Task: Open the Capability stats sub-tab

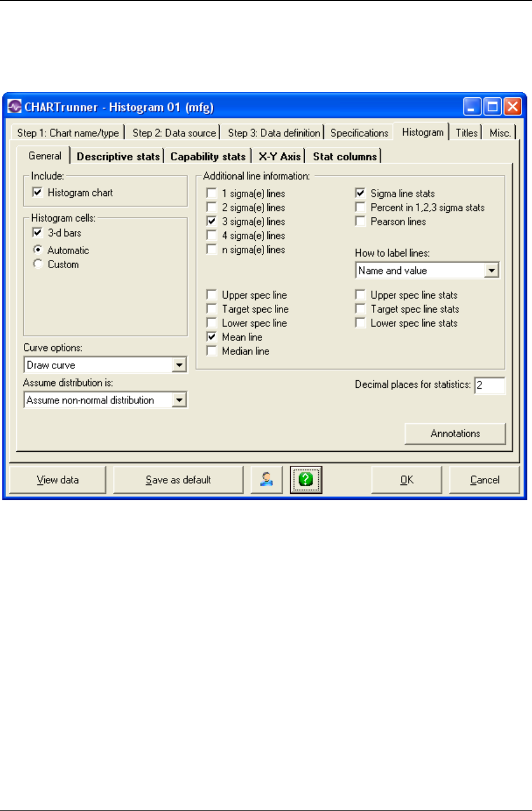Action: [208, 156]
